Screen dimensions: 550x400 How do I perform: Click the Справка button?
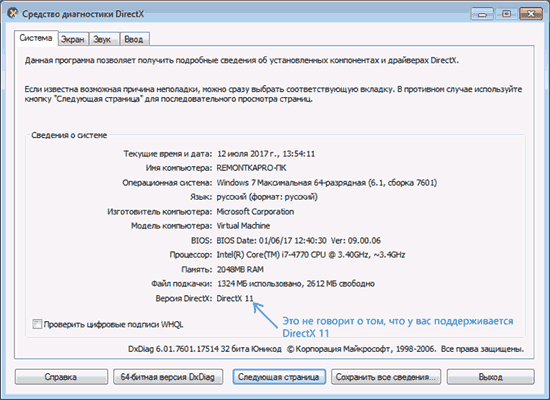[x=61, y=377]
